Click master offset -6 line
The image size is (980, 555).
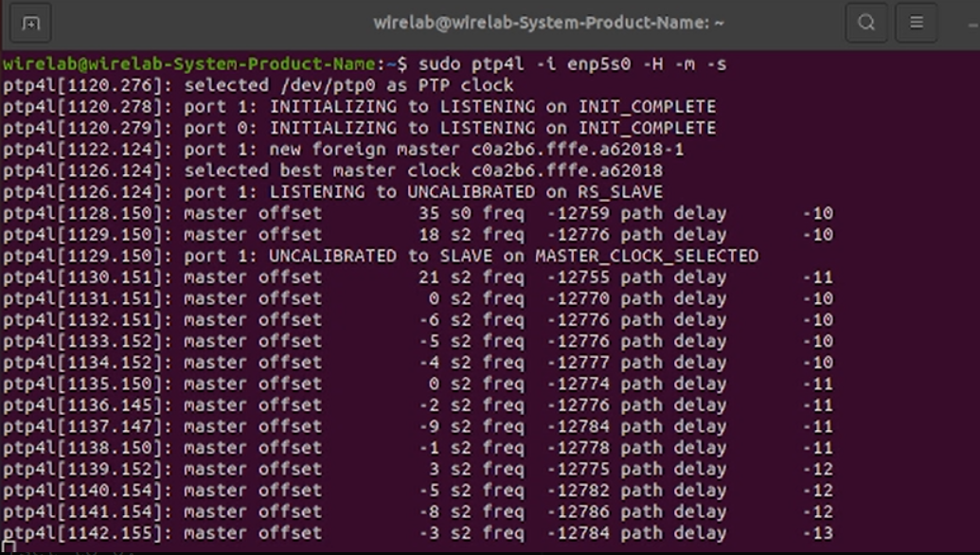(418, 319)
